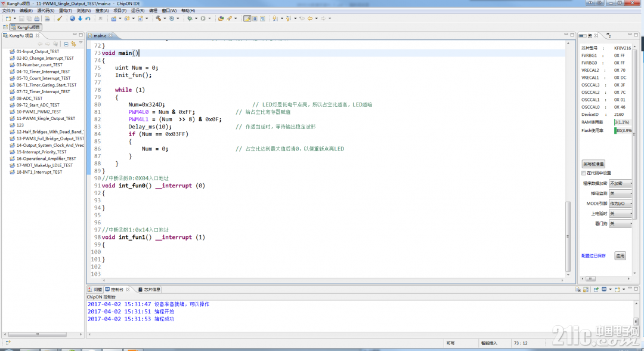Open the 帮助(H) menu

188,11
